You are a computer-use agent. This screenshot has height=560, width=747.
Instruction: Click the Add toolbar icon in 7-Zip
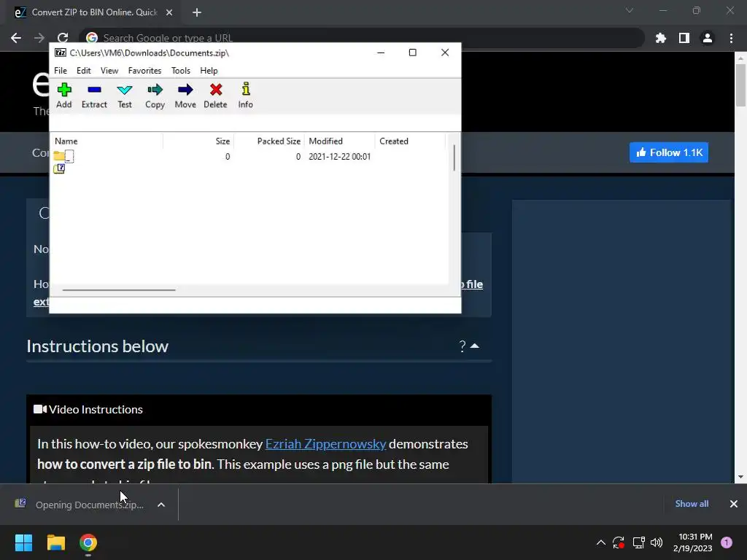64,96
